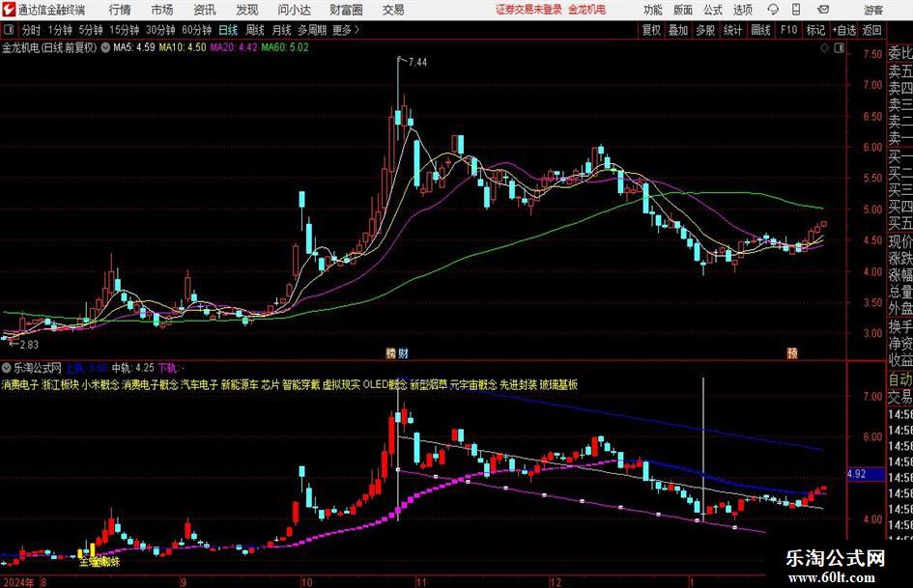913x588 pixels.
Task: Click the 先进封装 concept tag
Action: 519,384
